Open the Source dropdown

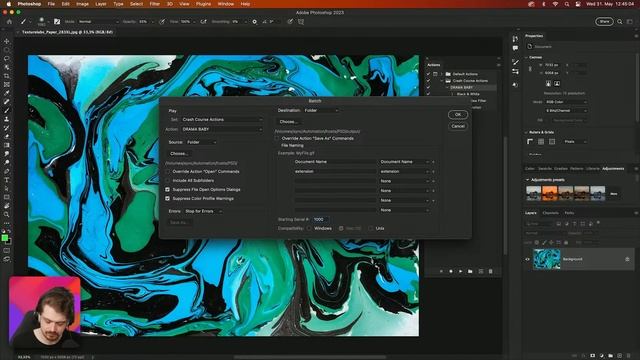pos(201,142)
